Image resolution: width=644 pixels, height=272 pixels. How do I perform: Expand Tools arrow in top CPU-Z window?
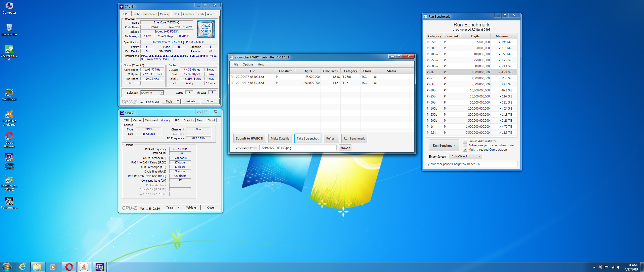pos(178,101)
